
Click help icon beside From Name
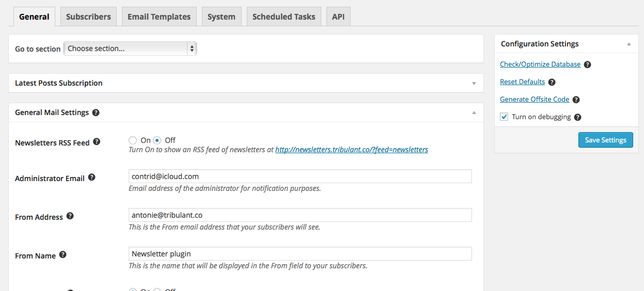(x=62, y=255)
